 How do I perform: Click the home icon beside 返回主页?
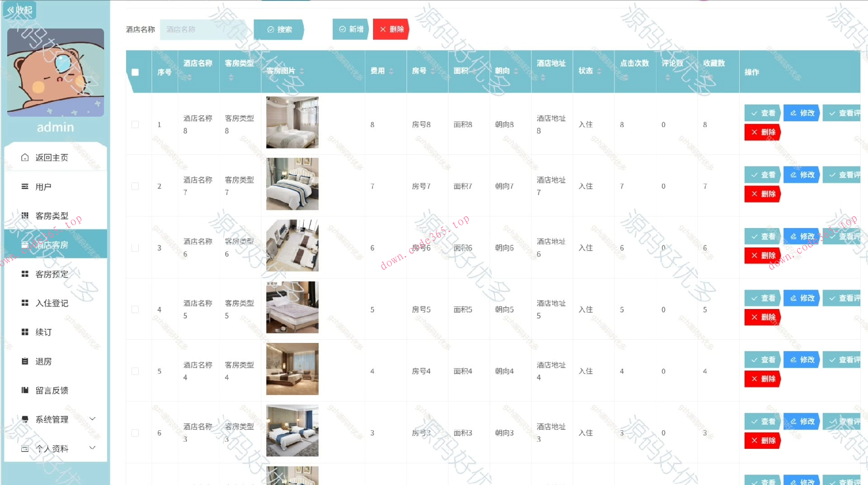click(25, 157)
